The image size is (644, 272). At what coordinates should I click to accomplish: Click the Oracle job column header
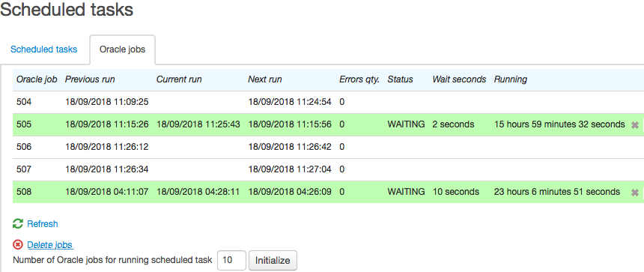37,79
